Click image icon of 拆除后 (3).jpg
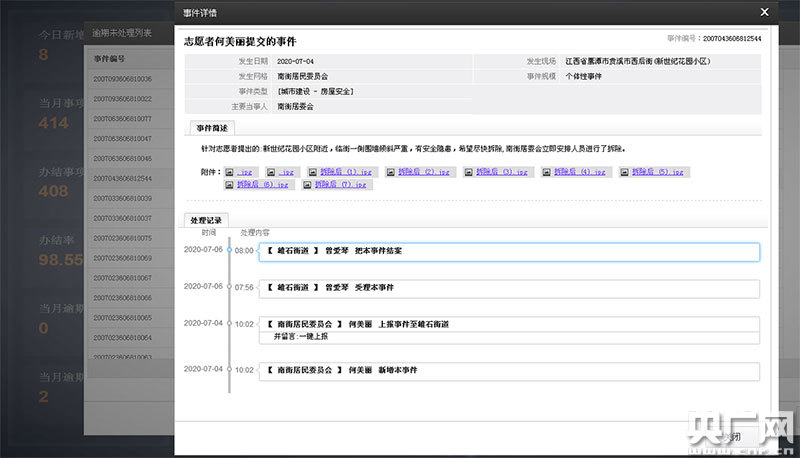The height and width of the screenshot is (458, 800). point(469,172)
